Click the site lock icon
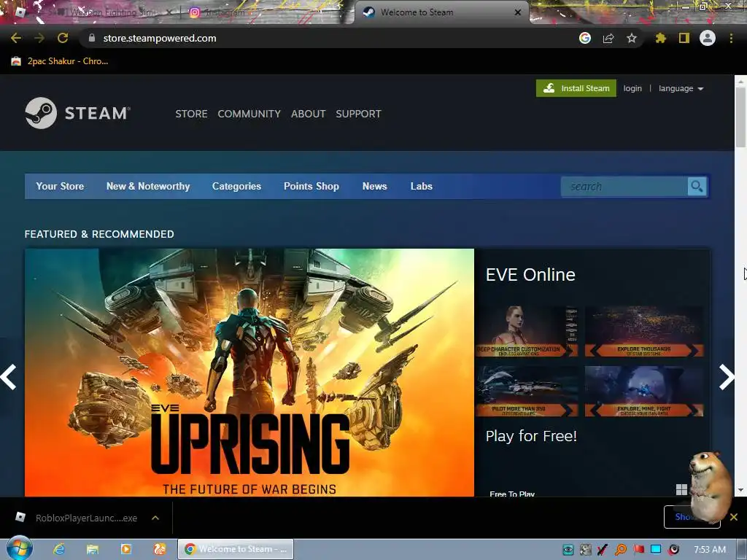The width and height of the screenshot is (747, 560). click(x=92, y=38)
